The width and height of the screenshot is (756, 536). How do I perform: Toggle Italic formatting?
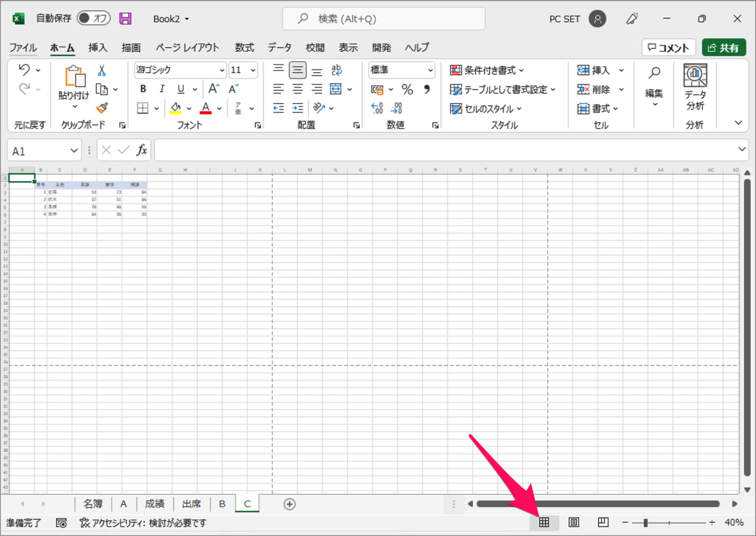[162, 89]
